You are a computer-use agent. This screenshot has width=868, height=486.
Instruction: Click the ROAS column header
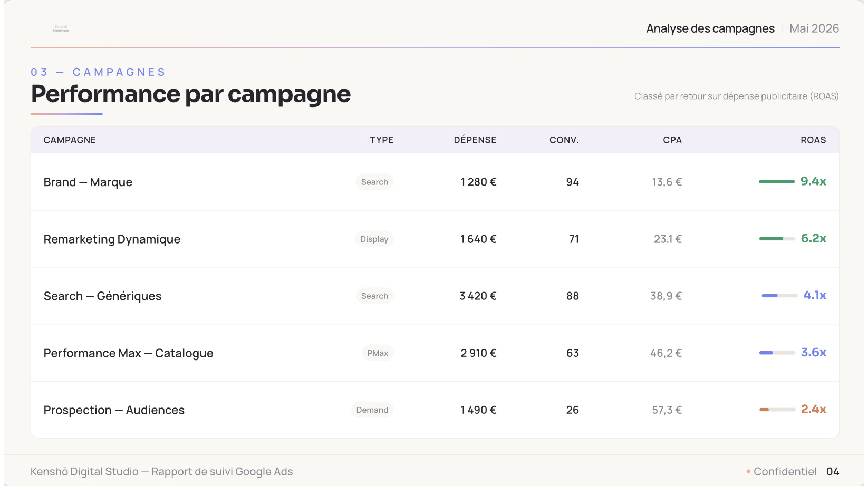pos(813,140)
